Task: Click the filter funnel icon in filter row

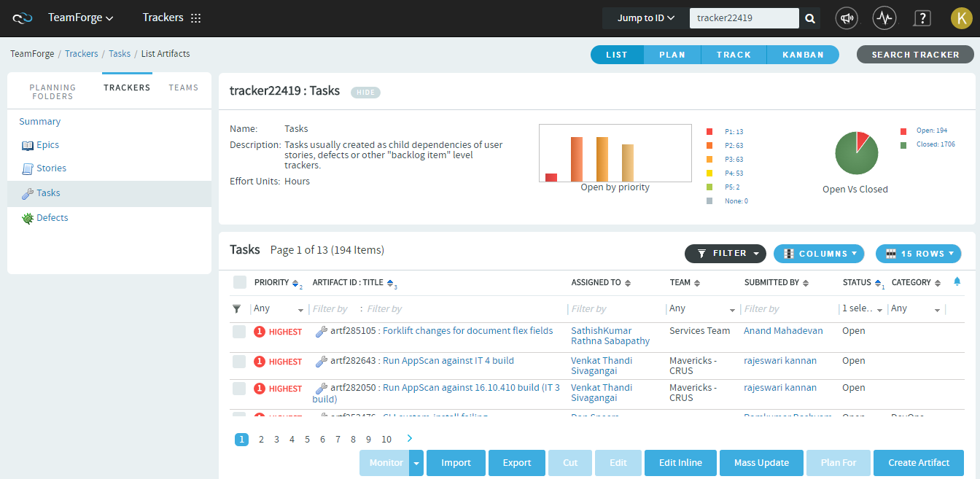Action: tap(236, 309)
